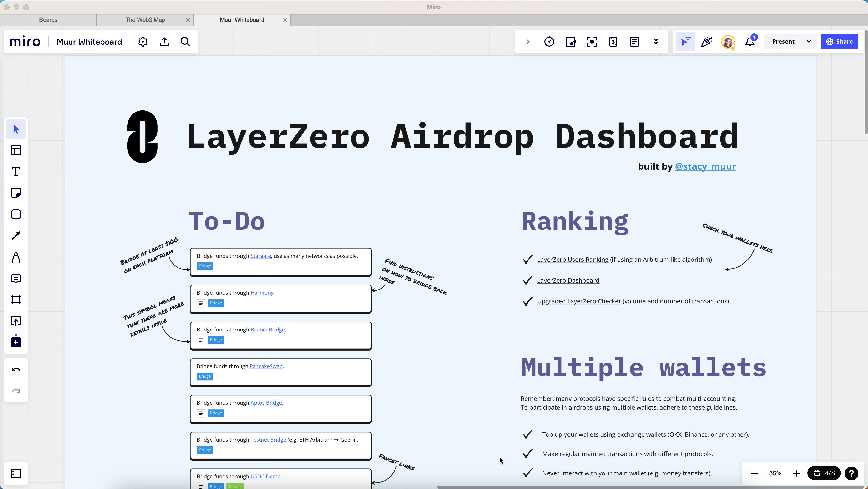Open the Comment tool
Image resolution: width=868 pixels, height=489 pixels.
pyautogui.click(x=16, y=279)
